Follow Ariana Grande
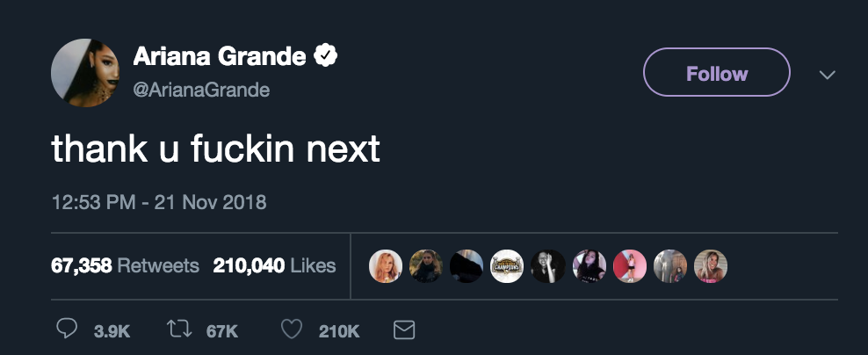Image resolution: width=868 pixels, height=355 pixels. pos(716,72)
